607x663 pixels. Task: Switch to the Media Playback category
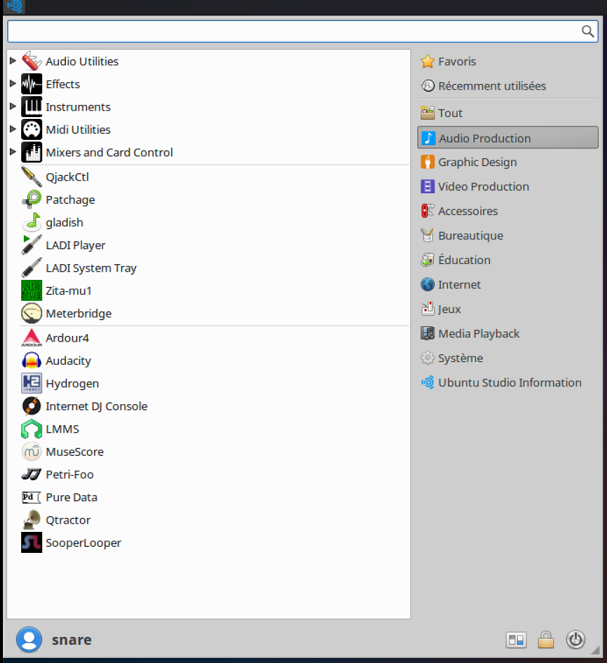click(508, 334)
